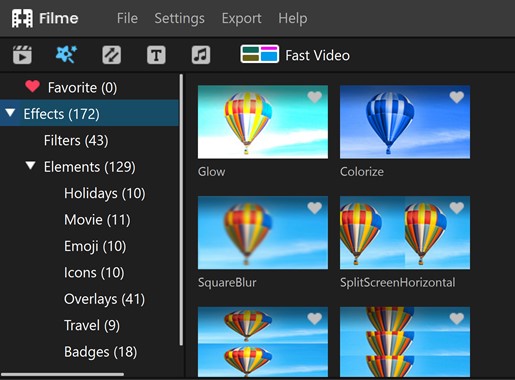Click the sidebar horizontal scrollbar

pyautogui.click(x=62, y=374)
